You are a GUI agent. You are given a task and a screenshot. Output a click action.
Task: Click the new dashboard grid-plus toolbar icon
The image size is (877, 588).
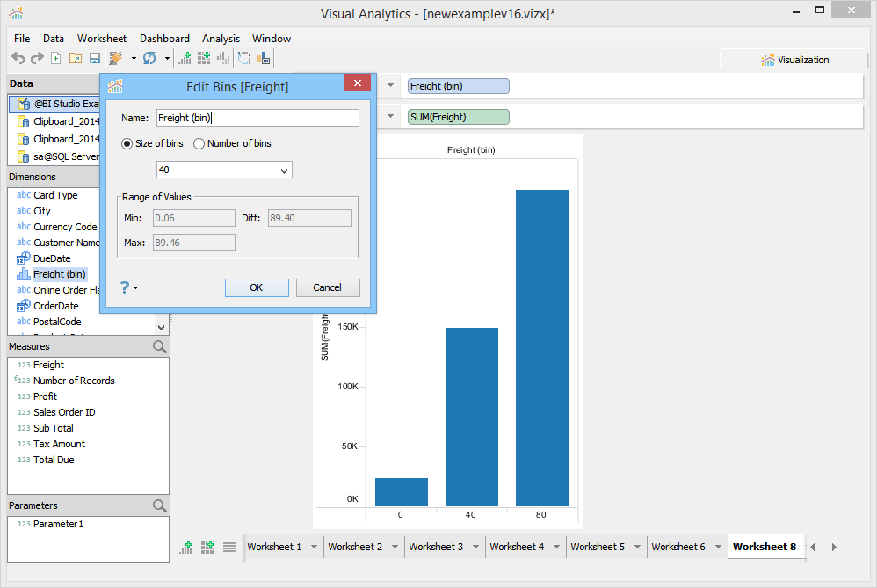point(204,58)
